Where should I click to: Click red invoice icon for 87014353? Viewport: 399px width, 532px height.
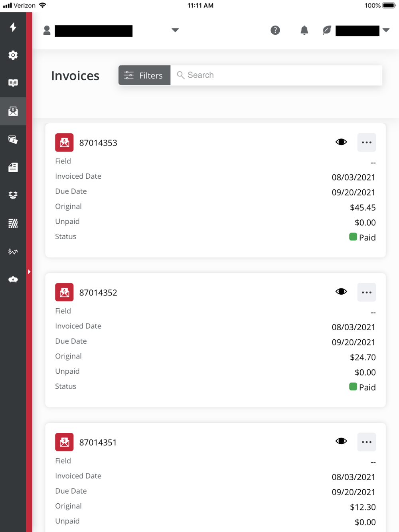tap(64, 142)
